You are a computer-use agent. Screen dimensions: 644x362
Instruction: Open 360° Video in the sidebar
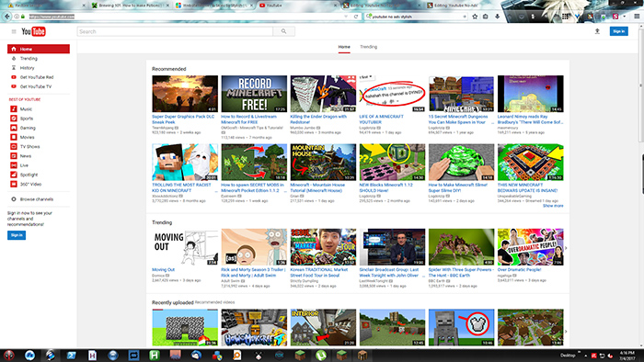pyautogui.click(x=30, y=185)
